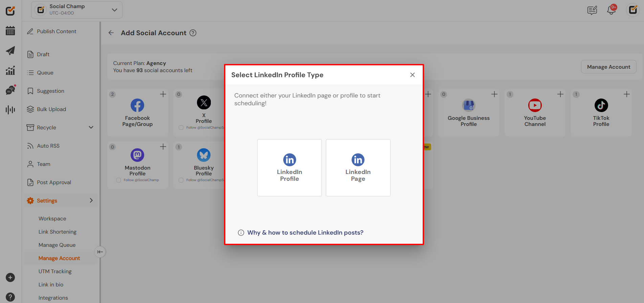
Task: Expand the Settings menu arrow
Action: [91, 200]
